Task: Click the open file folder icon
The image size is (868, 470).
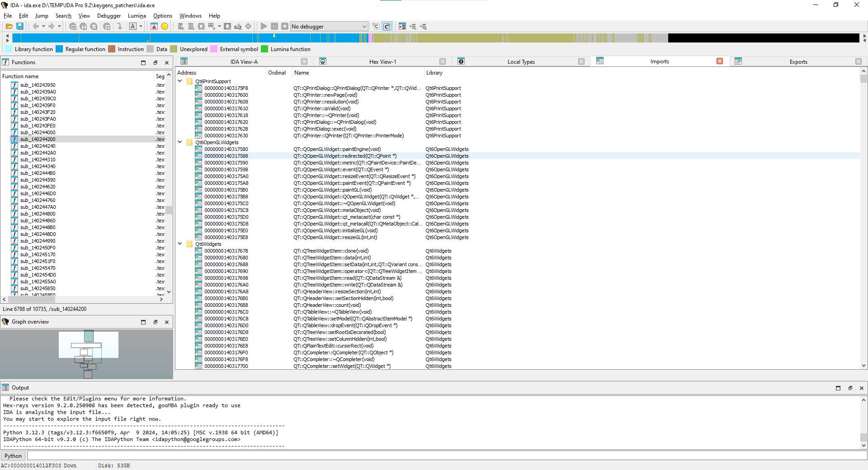Action: [9, 27]
